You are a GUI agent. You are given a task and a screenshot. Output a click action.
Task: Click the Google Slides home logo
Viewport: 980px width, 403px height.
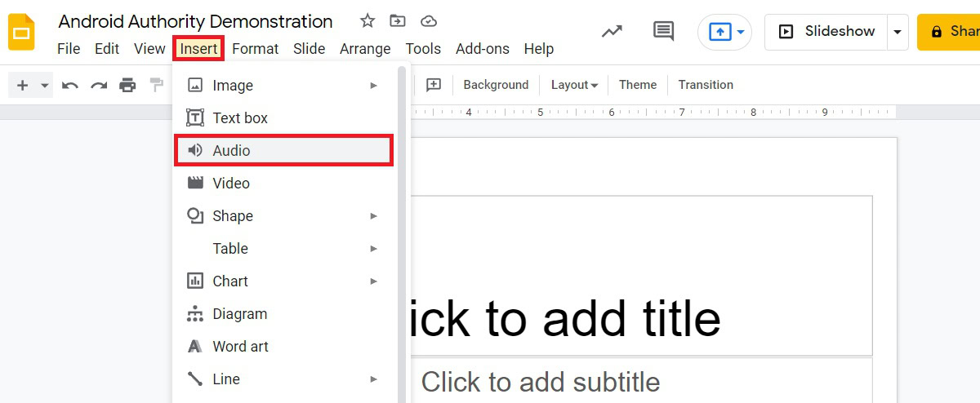(21, 32)
